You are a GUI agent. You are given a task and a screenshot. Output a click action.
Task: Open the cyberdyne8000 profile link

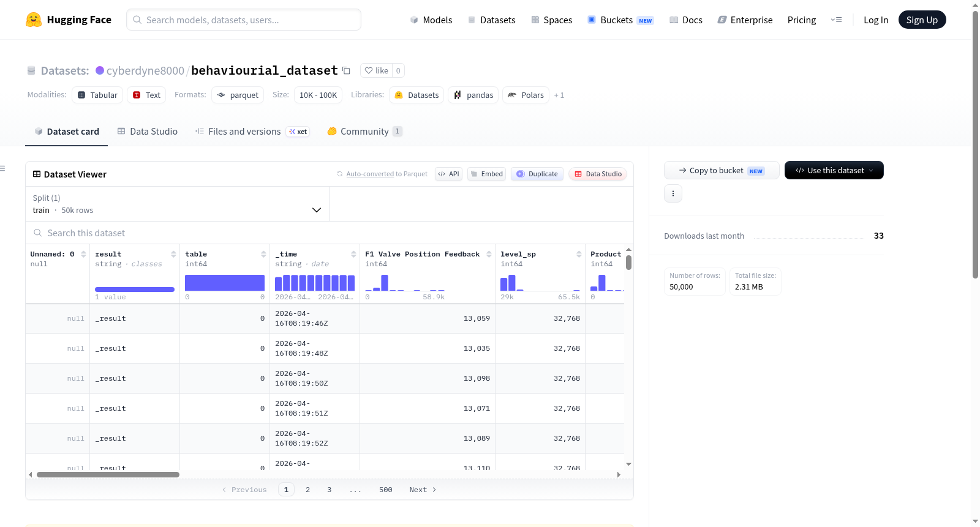(145, 70)
